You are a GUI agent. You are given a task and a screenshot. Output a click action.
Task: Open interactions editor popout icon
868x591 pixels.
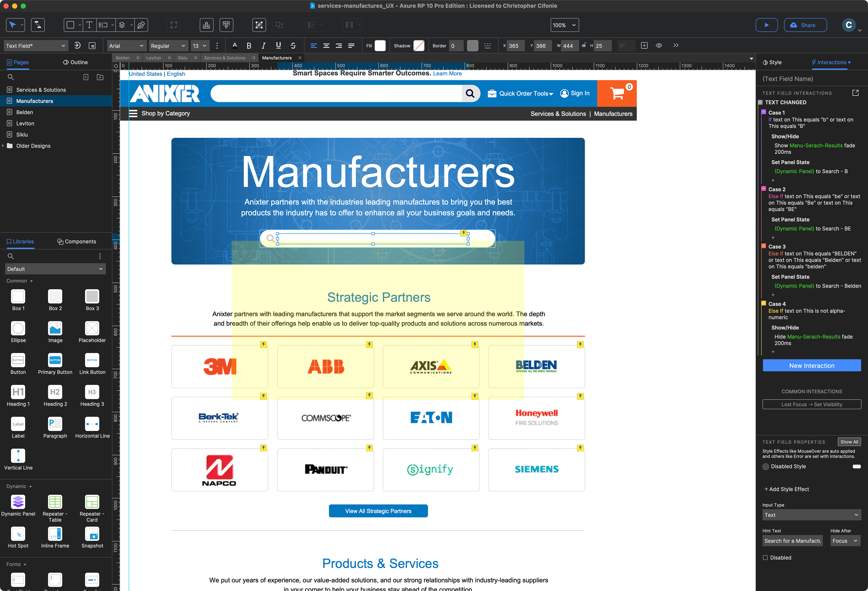(855, 93)
